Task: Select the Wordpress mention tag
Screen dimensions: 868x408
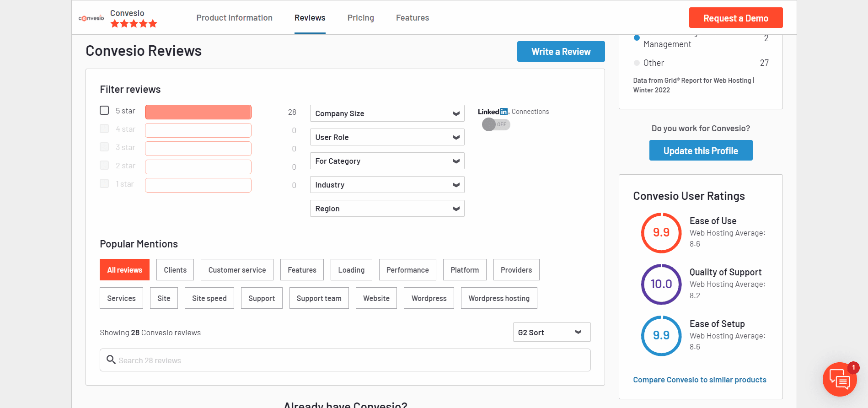Action: click(429, 298)
